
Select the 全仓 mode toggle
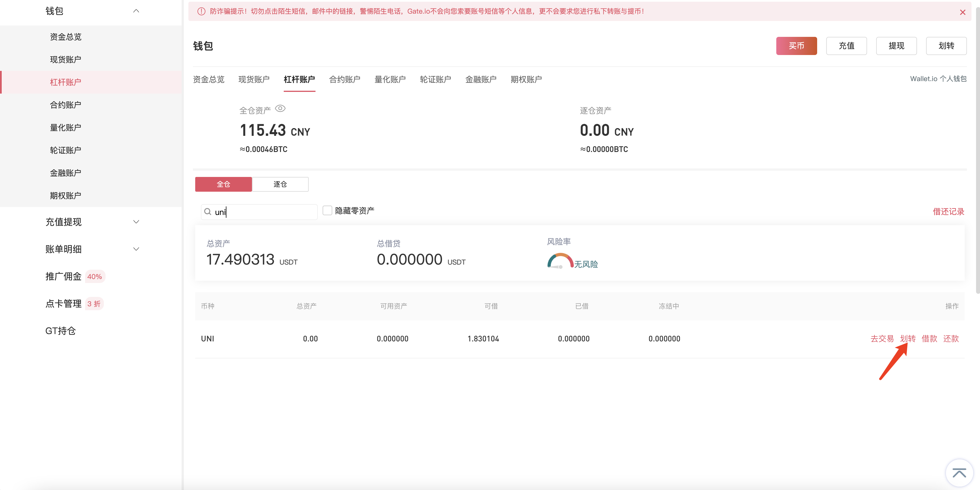click(x=223, y=184)
